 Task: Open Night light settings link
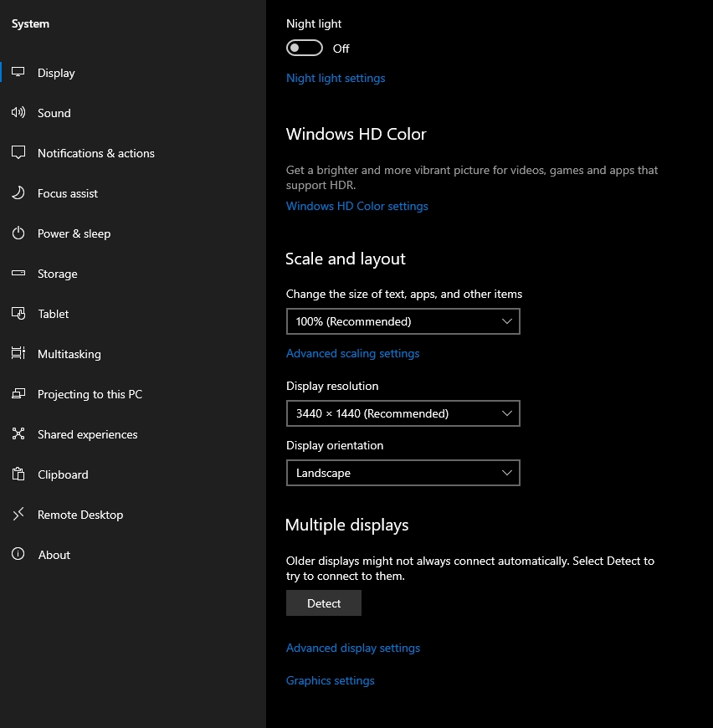point(336,78)
